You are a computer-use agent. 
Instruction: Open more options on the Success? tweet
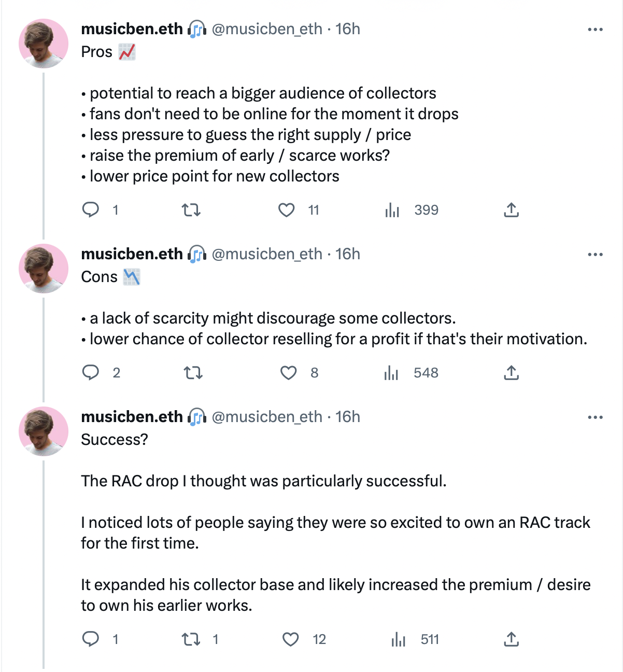(x=595, y=417)
